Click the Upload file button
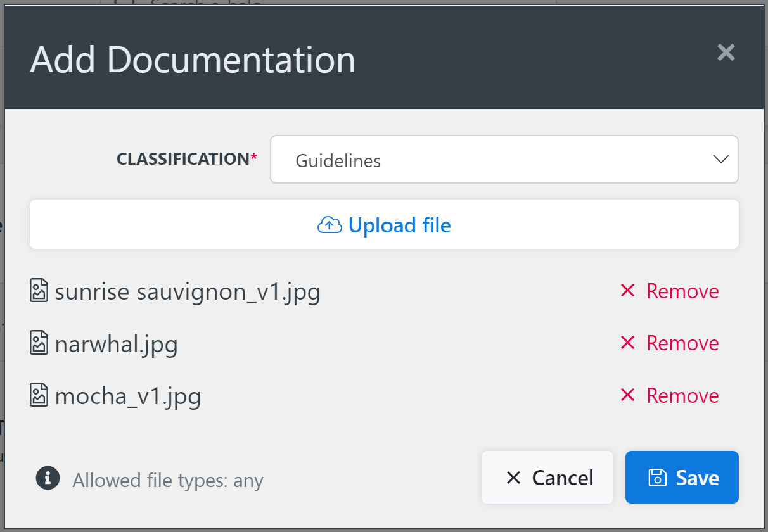Image resolution: width=768 pixels, height=532 pixels. tap(384, 225)
